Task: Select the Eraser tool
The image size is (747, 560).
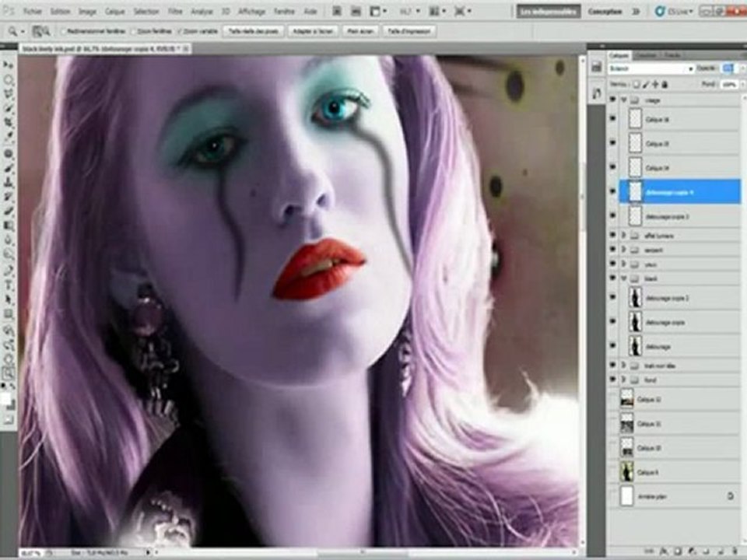Action: (x=8, y=212)
